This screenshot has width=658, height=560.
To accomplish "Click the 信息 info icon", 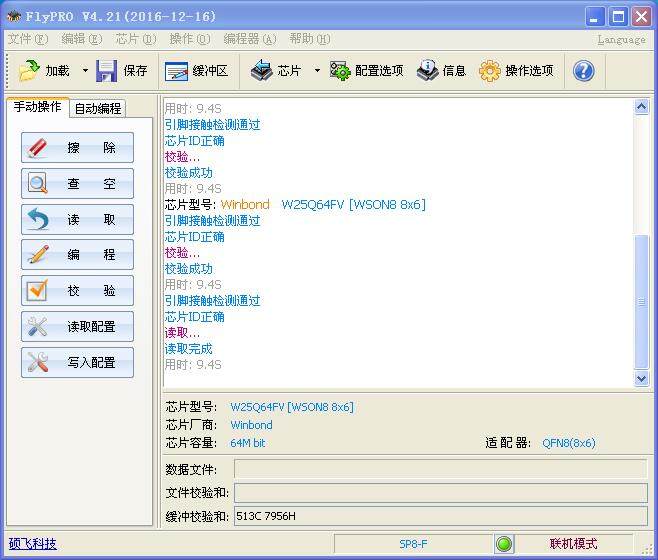I will (427, 71).
